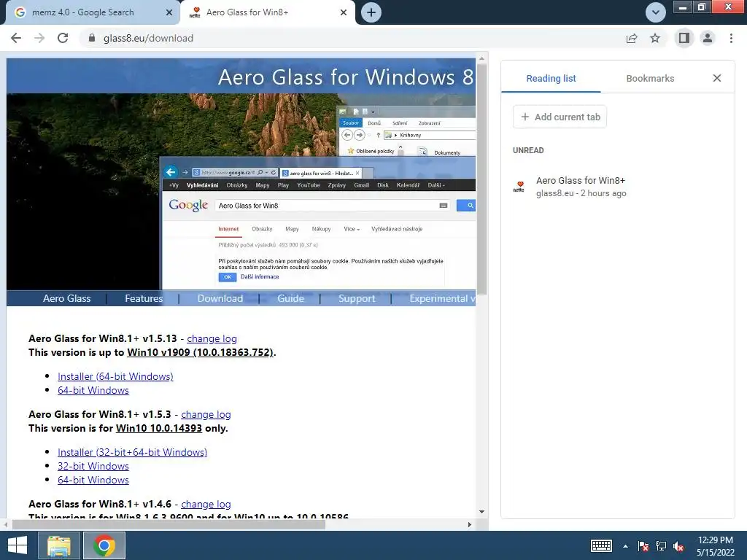Screen dimensions: 747x560
Task: Click horizontal scrollbar right arrow
Action: click(x=470, y=524)
